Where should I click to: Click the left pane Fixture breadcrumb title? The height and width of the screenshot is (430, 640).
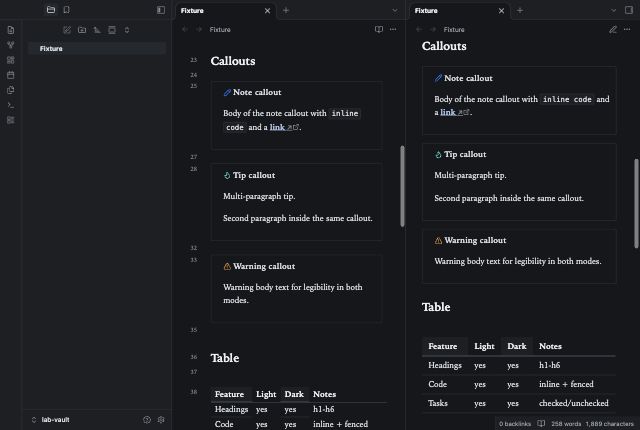point(220,29)
